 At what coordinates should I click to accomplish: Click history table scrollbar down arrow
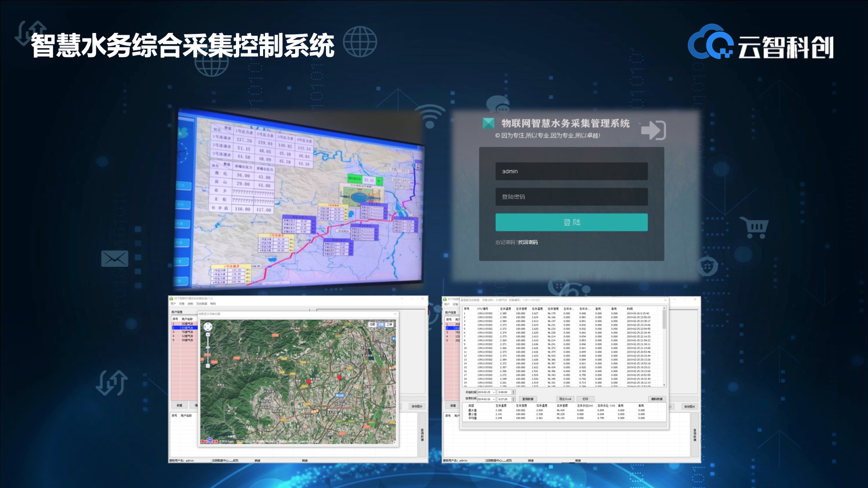pos(664,385)
